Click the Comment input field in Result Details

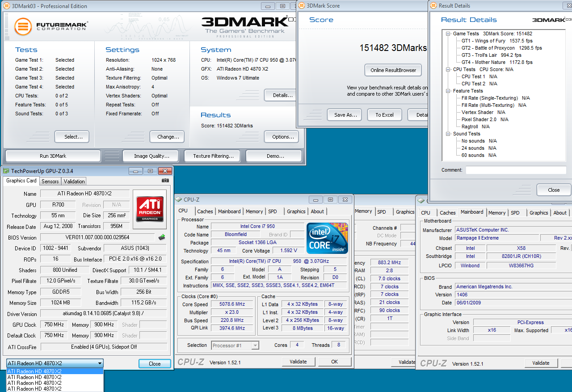516,170
